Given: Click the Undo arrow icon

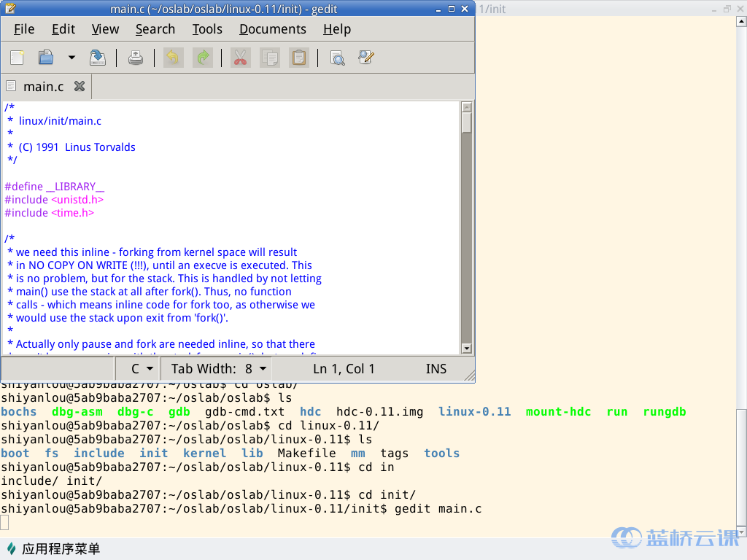Looking at the screenshot, I should click(173, 58).
